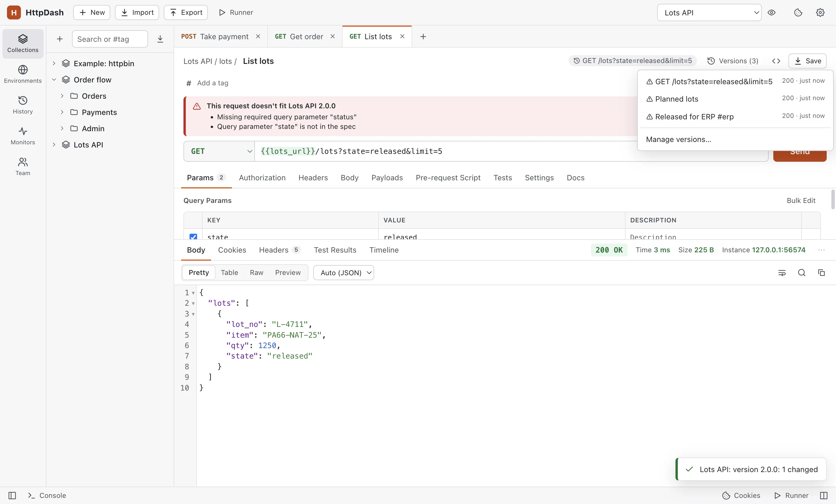The image size is (836, 504).
Task: Open the Environments sidebar panel
Action: tap(23, 74)
